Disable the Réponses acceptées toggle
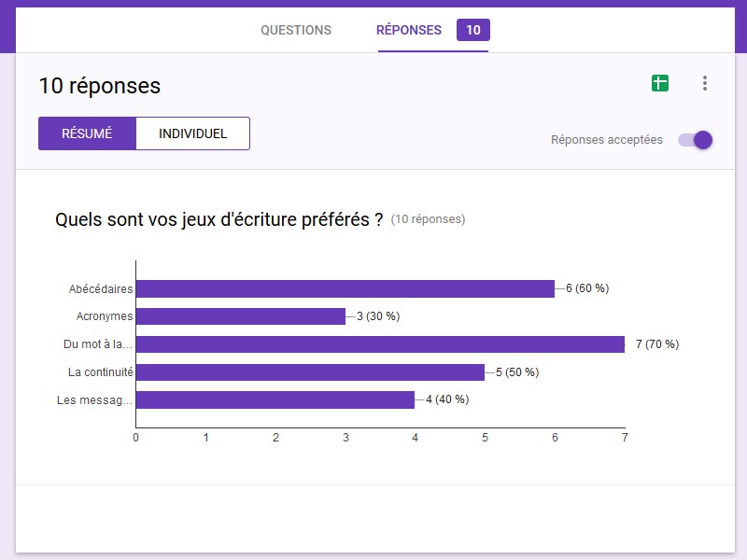Screen dimensions: 747x560 coord(696,140)
